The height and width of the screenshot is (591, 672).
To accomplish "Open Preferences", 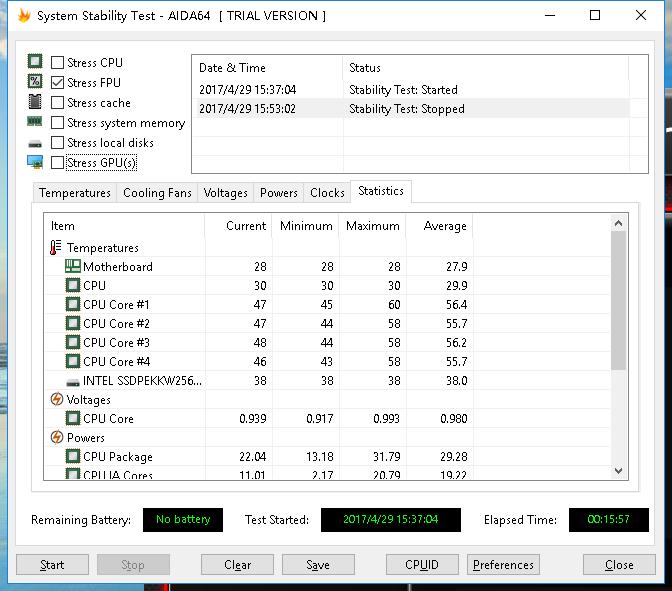I will (503, 565).
